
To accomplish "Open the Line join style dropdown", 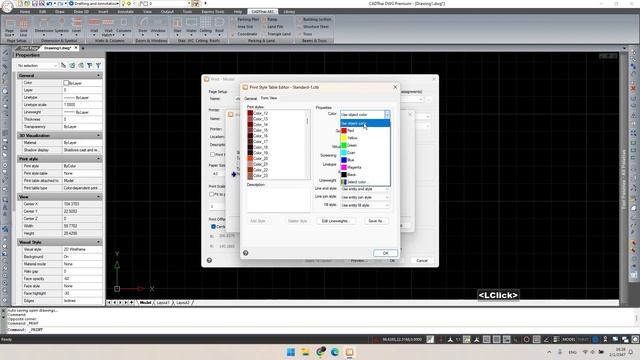I will click(364, 197).
